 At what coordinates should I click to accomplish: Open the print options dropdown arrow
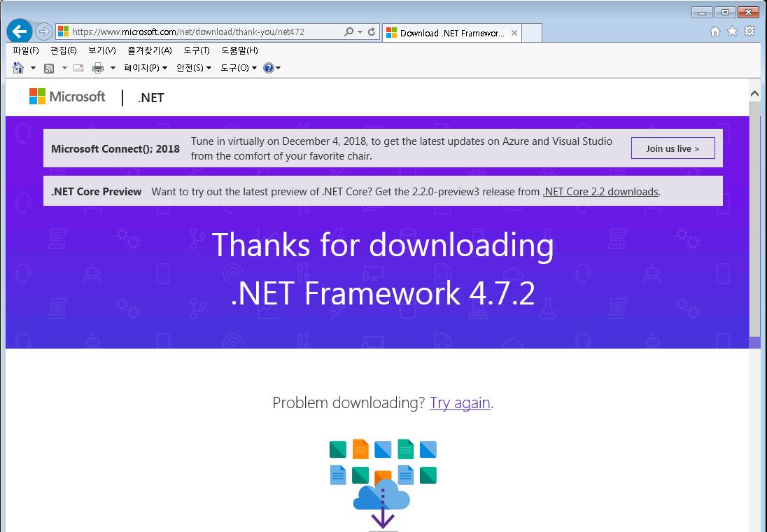click(x=113, y=68)
